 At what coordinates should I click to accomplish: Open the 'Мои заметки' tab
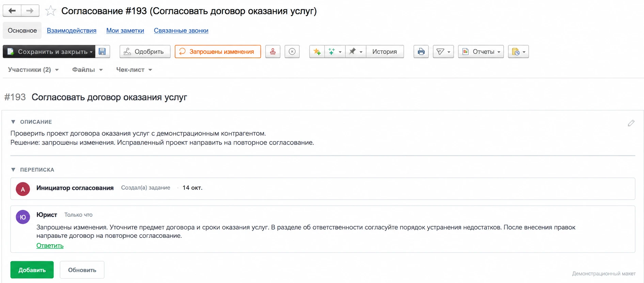pyautogui.click(x=125, y=31)
